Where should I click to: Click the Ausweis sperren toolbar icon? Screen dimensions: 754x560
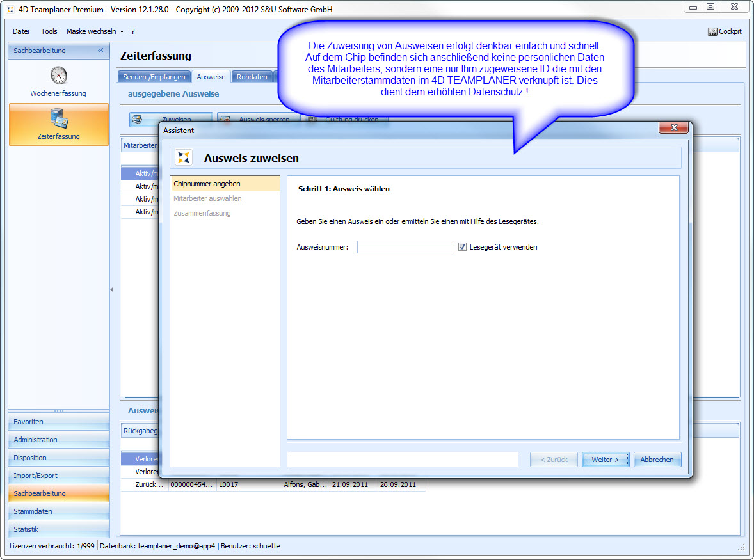(225, 120)
